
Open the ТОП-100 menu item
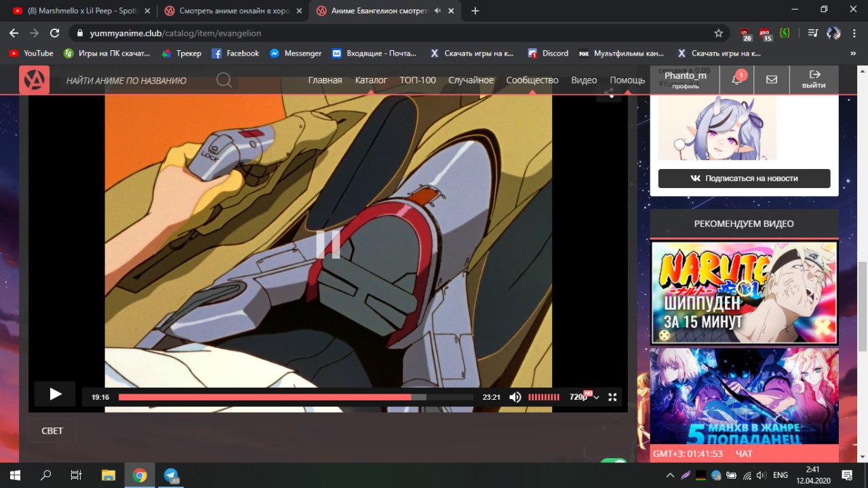(x=418, y=80)
